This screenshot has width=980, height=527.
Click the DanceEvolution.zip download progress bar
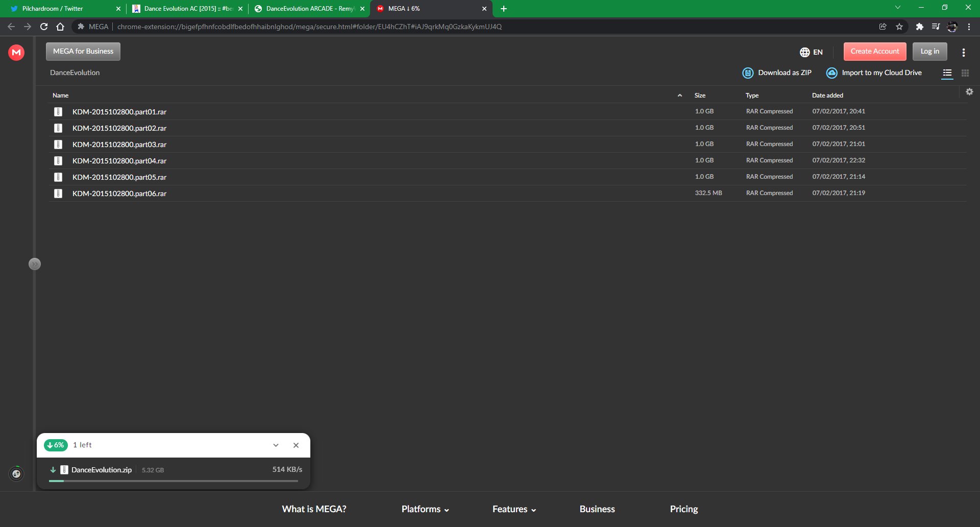pyautogui.click(x=174, y=481)
